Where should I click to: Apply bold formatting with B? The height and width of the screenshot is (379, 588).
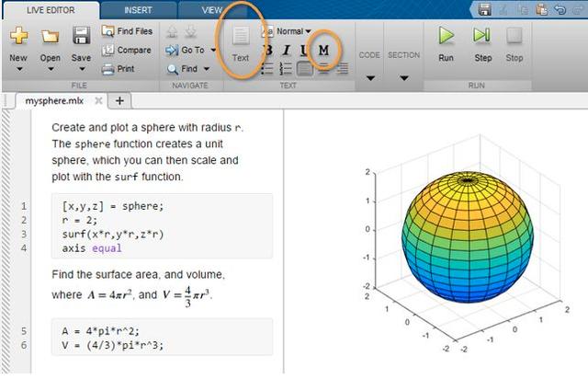click(x=267, y=50)
